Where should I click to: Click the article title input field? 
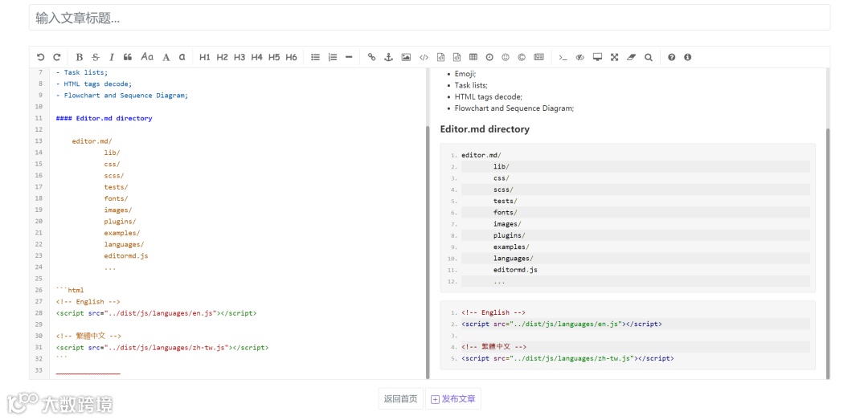(x=429, y=18)
